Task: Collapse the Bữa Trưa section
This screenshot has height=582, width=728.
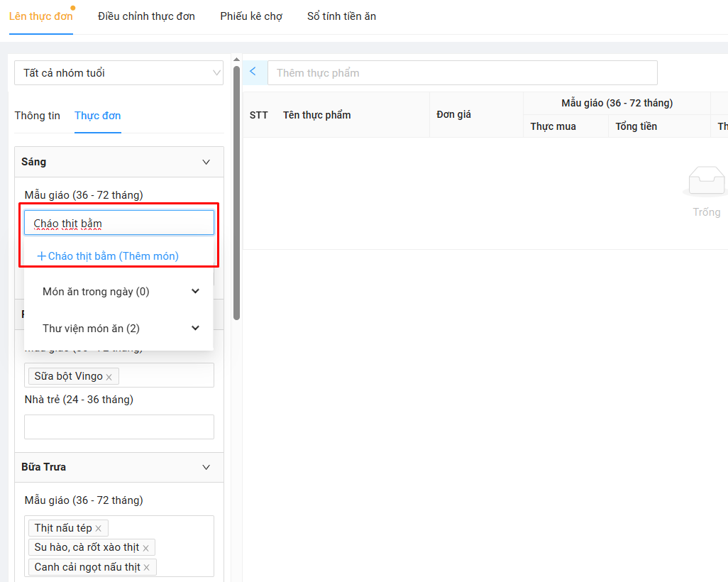Action: 206,467
